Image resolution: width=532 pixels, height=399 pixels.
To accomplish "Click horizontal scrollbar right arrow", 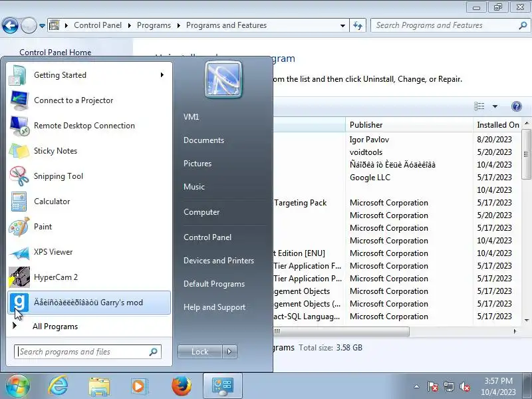I will tap(515, 331).
